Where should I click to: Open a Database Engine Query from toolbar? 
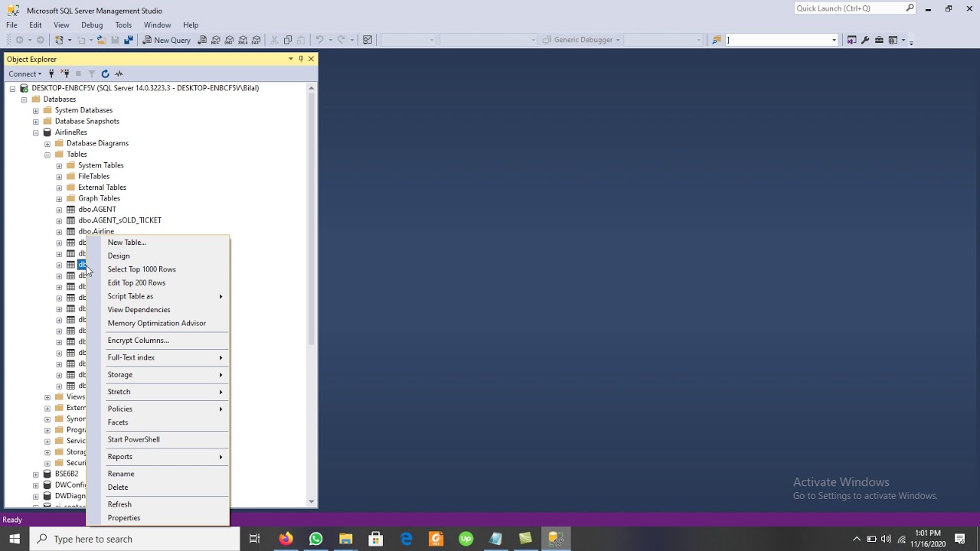202,40
